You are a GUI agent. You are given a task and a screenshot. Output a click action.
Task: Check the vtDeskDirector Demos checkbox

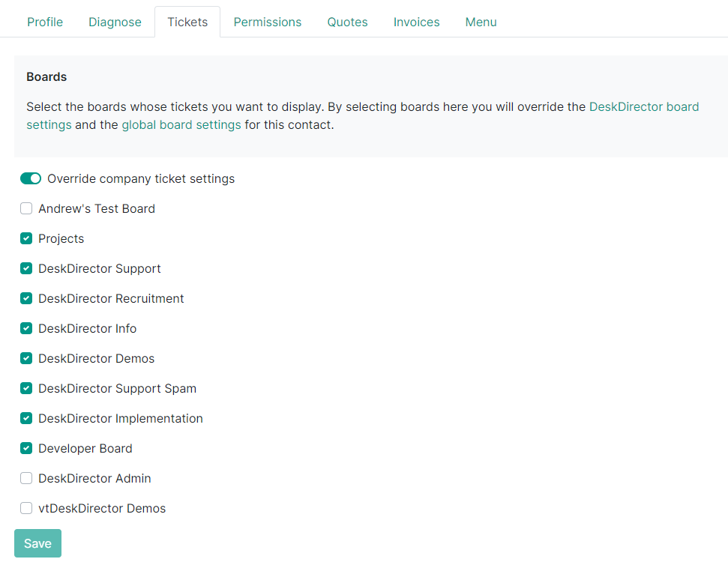(x=26, y=508)
